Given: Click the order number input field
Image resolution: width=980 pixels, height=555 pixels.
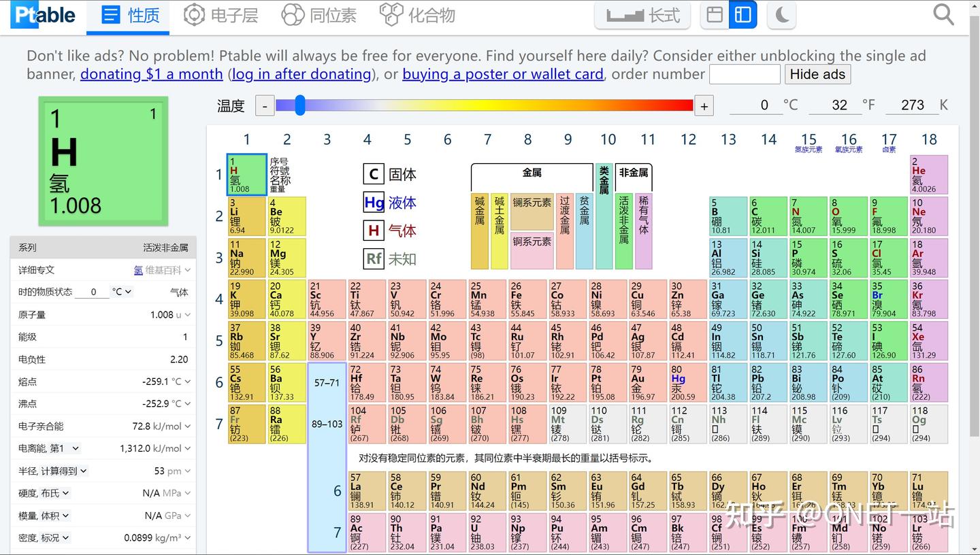Looking at the screenshot, I should point(745,73).
